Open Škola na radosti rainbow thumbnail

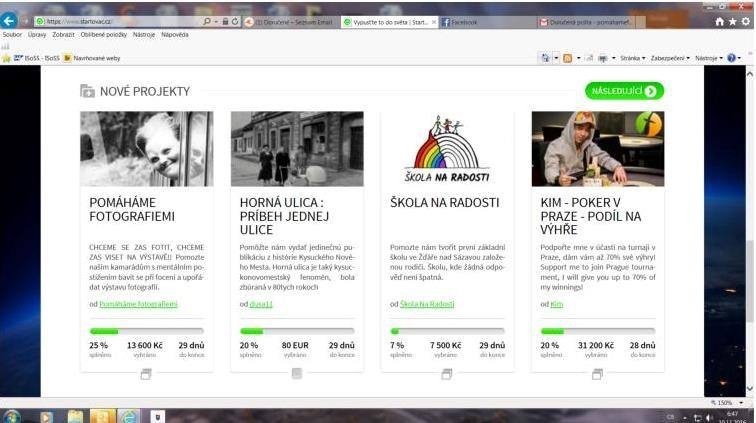[447, 149]
